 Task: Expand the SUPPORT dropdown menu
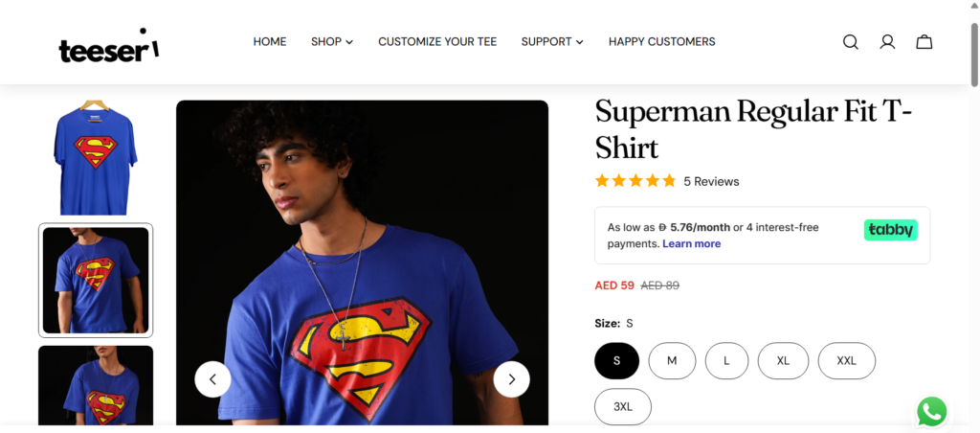pyautogui.click(x=551, y=42)
